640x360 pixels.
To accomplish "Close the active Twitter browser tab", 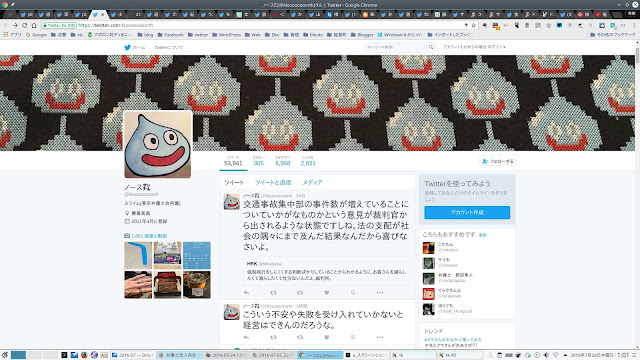I will tap(103, 15).
